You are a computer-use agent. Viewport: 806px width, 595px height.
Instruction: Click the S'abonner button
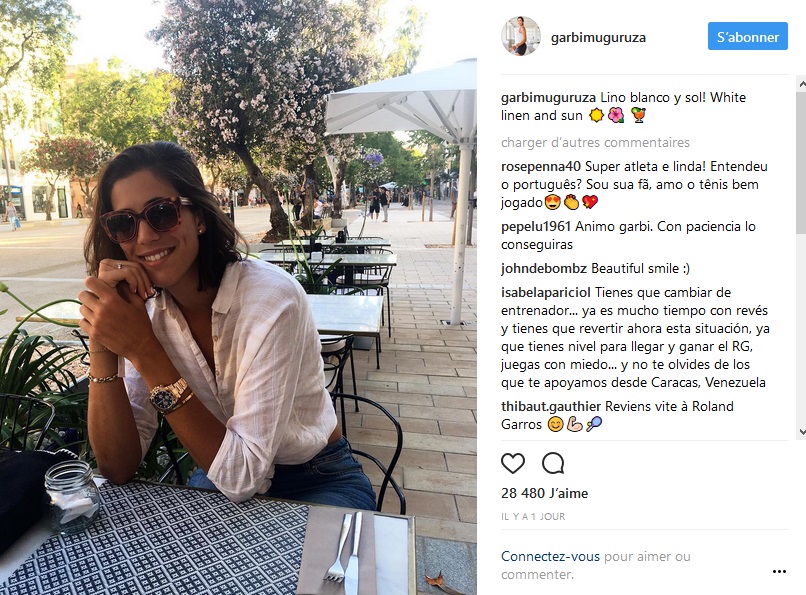tap(747, 36)
